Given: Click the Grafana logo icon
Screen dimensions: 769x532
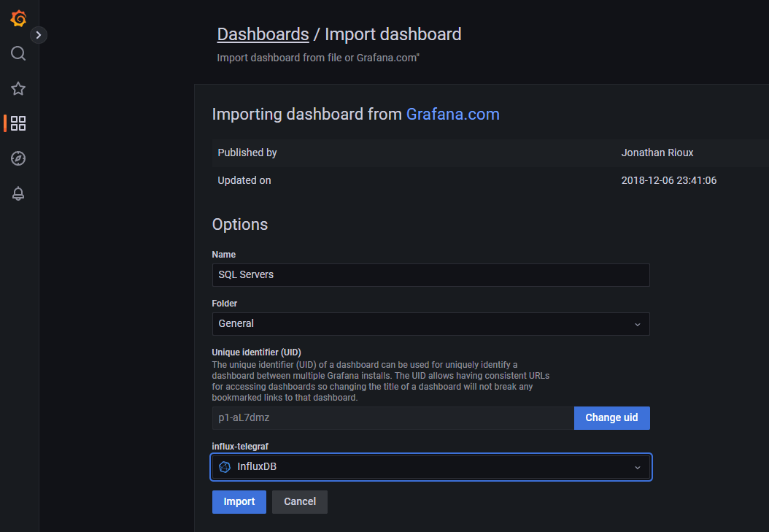Looking at the screenshot, I should click(x=19, y=19).
